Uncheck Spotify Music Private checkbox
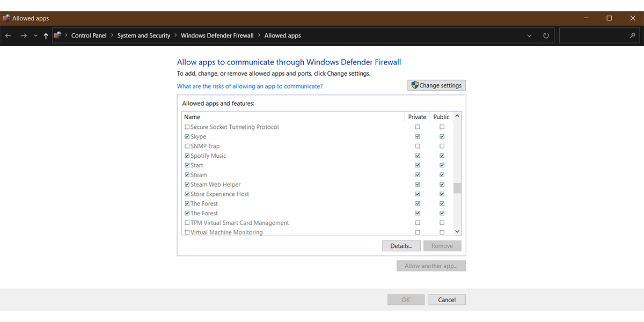The width and height of the screenshot is (644, 322). [x=418, y=156]
